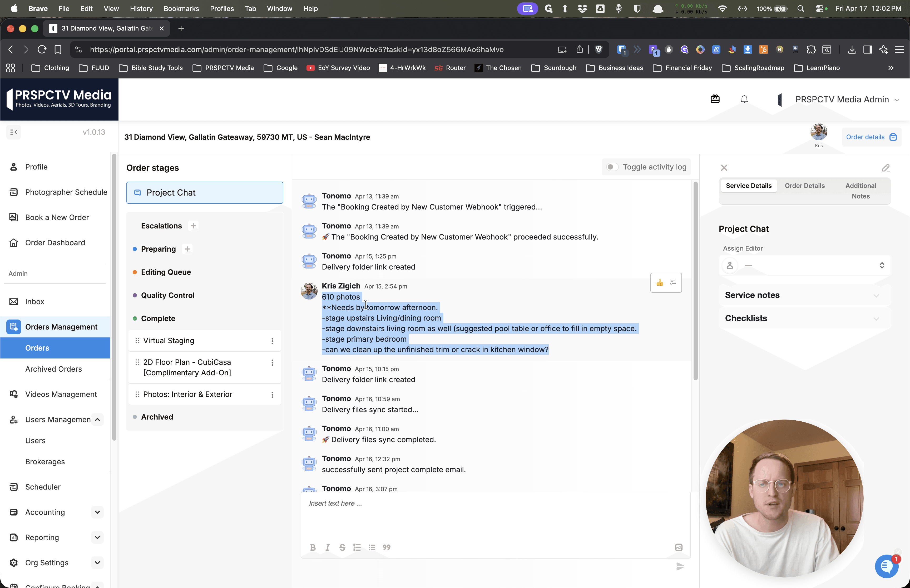This screenshot has width=910, height=588.
Task: Toggle activity log switch
Action: pos(612,167)
